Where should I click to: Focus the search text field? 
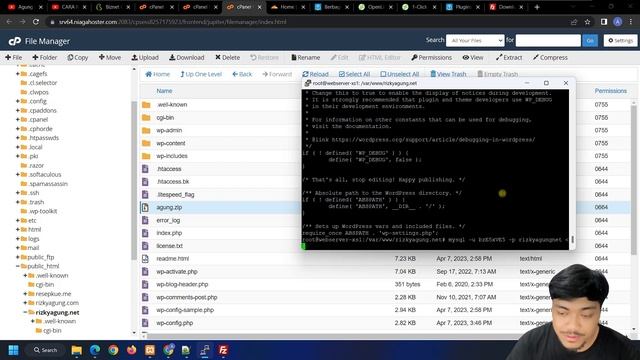548,40
